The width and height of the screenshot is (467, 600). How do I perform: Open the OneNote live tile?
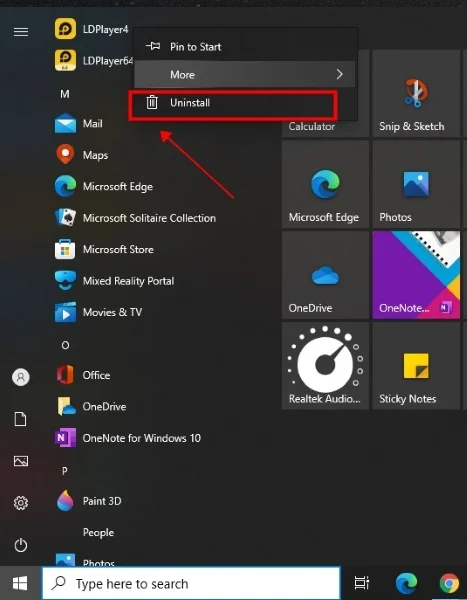(x=416, y=275)
